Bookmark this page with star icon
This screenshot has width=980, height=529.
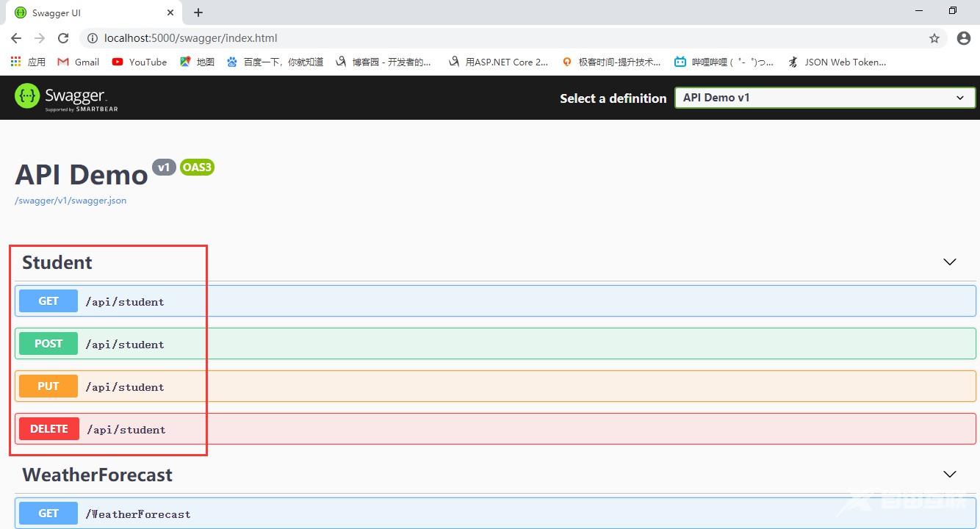click(x=934, y=38)
